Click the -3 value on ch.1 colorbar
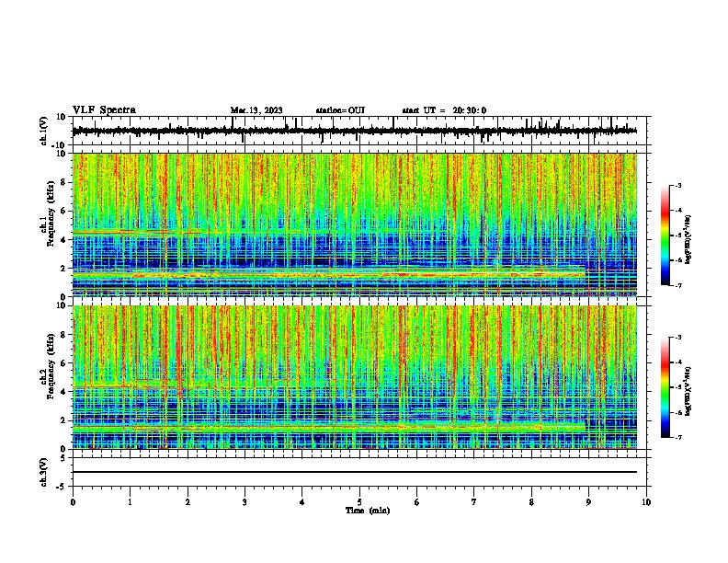 coord(678,186)
